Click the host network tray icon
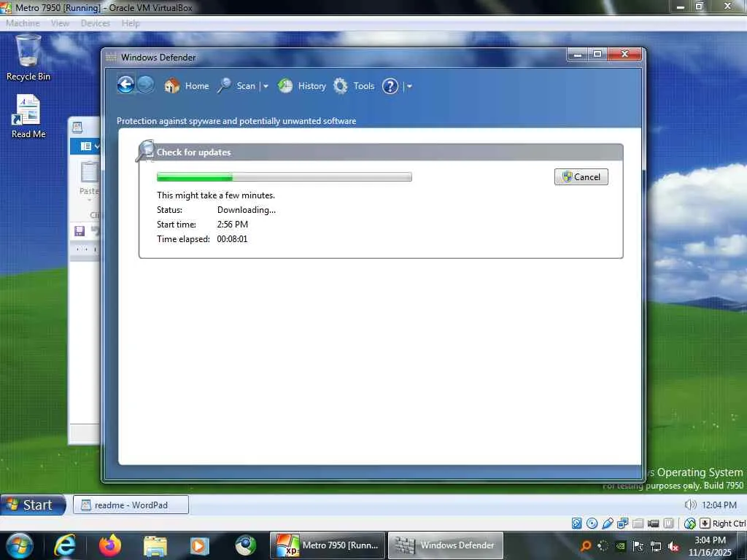The width and height of the screenshot is (747, 560). click(x=656, y=546)
